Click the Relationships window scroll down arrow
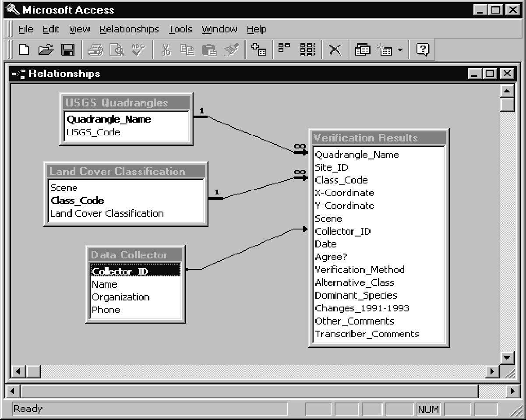The image size is (526, 420). 507,357
